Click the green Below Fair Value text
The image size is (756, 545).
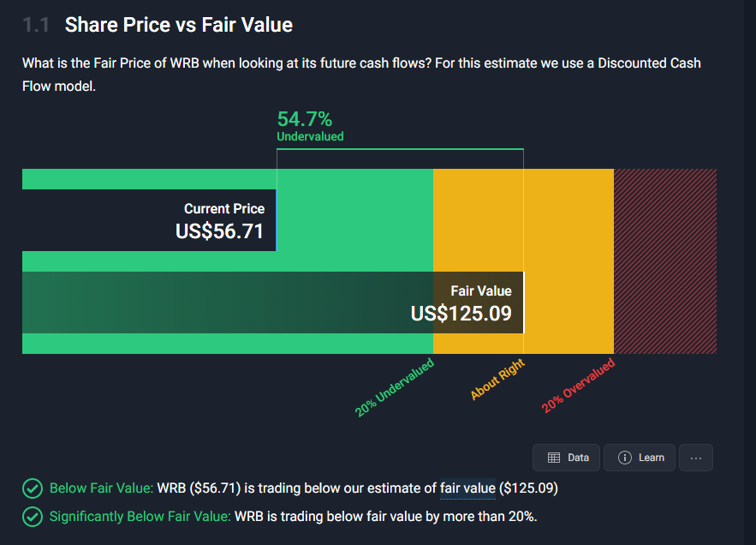(101, 488)
